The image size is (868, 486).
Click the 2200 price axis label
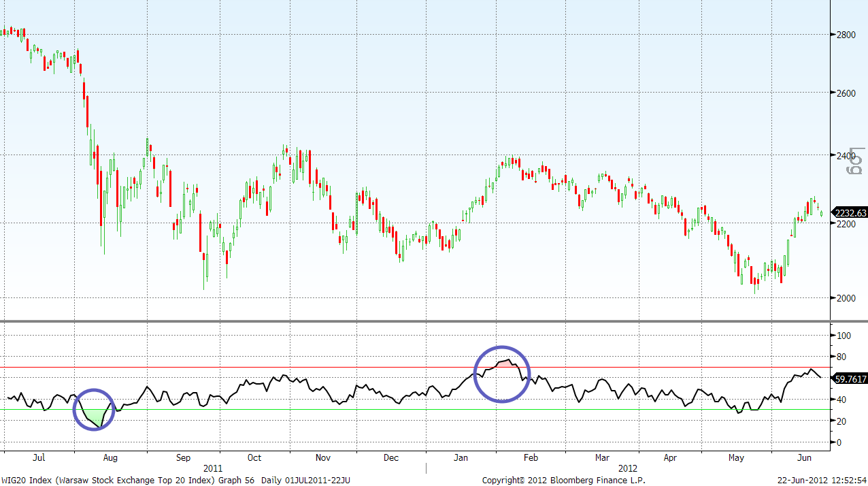[x=846, y=223]
